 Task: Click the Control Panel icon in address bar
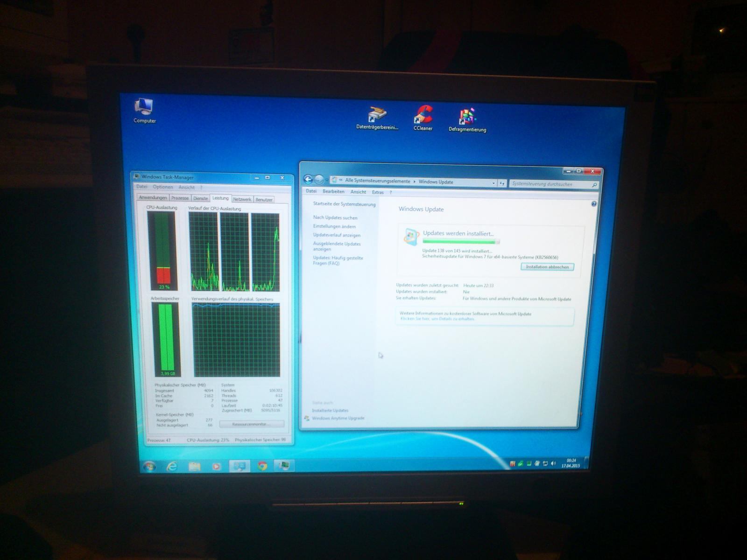click(x=334, y=180)
